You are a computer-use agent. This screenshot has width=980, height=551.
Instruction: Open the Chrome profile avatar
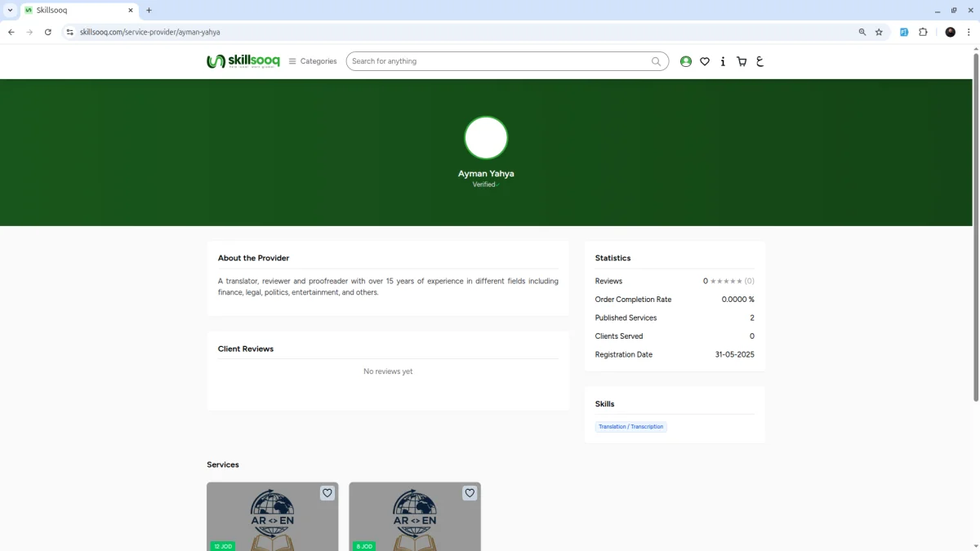(x=951, y=32)
